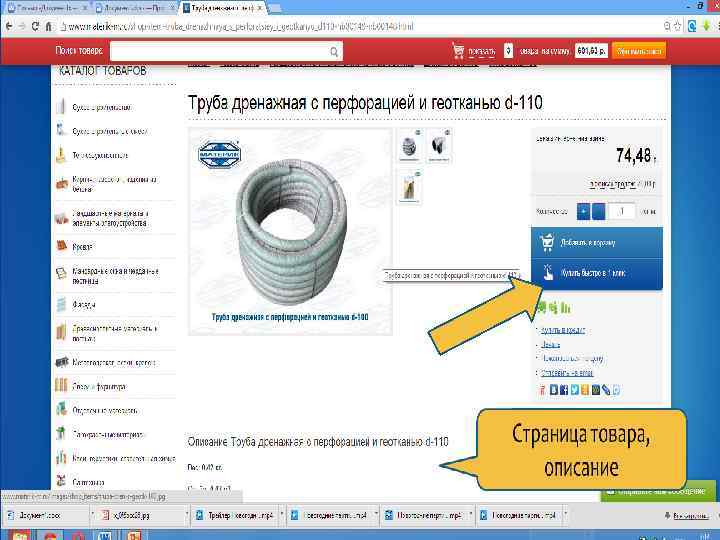Click the green compare icons under the buy buttons
Viewport: 720px width, 540px height.
tap(554, 308)
